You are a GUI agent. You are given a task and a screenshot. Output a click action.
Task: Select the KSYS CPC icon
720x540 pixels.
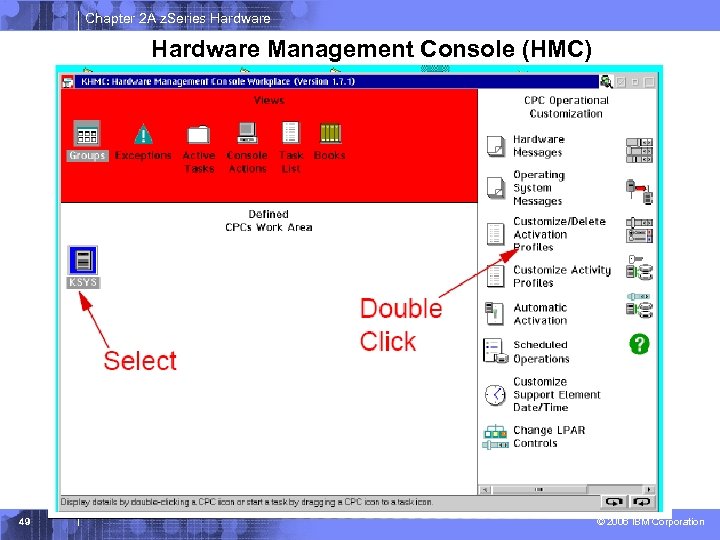click(x=83, y=260)
